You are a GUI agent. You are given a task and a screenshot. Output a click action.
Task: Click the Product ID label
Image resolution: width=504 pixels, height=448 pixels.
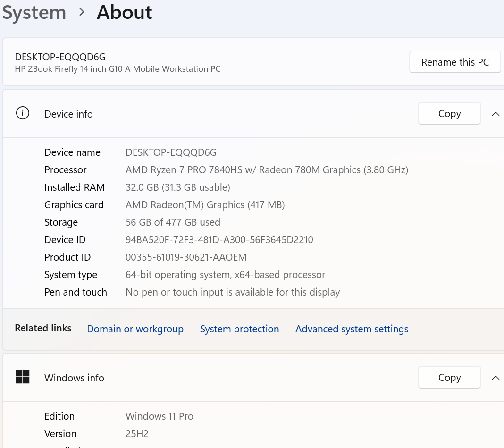click(67, 257)
